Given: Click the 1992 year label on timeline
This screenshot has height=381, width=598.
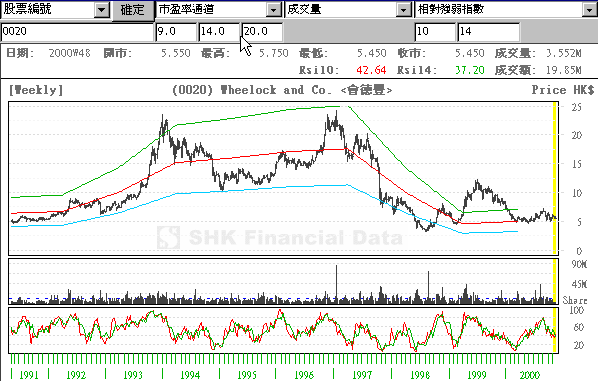Looking at the screenshot, I should 76,375.
